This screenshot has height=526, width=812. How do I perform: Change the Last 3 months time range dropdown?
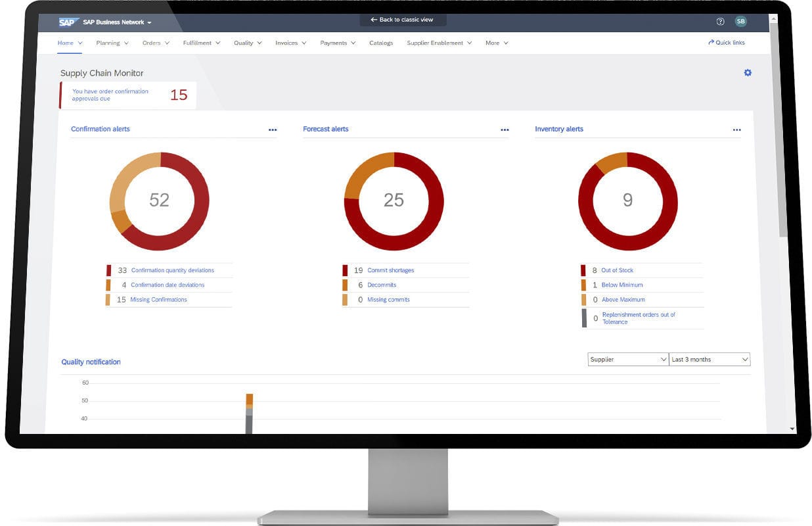pos(709,359)
